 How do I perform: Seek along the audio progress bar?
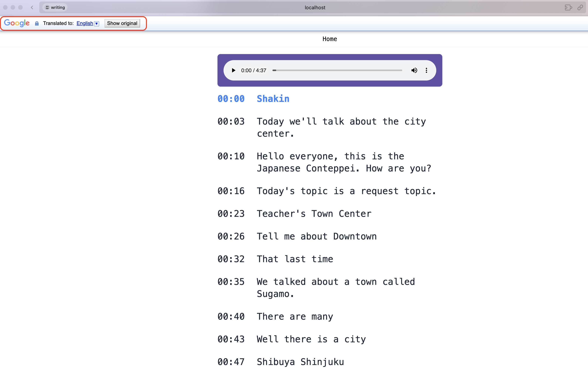[337, 70]
